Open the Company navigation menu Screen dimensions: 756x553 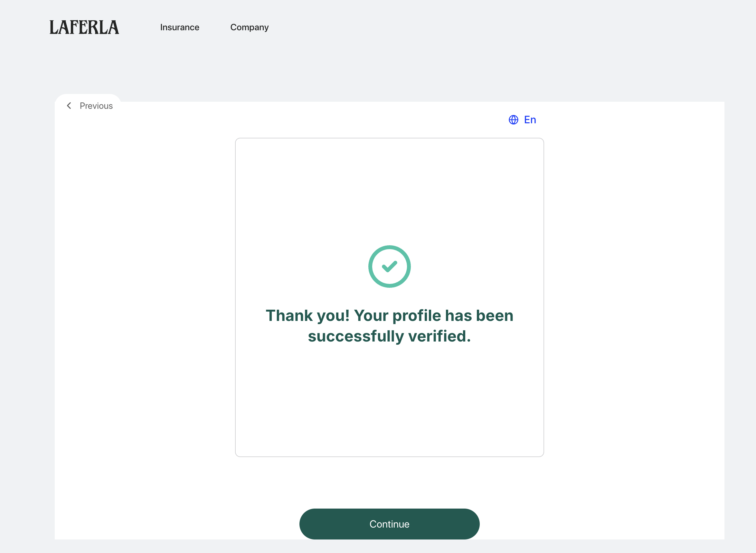[249, 27]
